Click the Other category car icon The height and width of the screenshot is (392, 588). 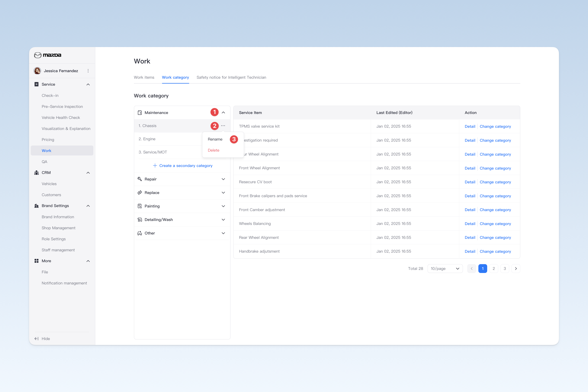click(140, 233)
